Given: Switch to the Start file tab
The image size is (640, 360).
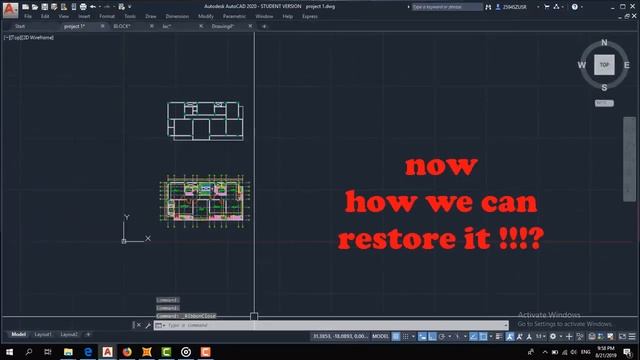Looking at the screenshot, I should [x=20, y=26].
